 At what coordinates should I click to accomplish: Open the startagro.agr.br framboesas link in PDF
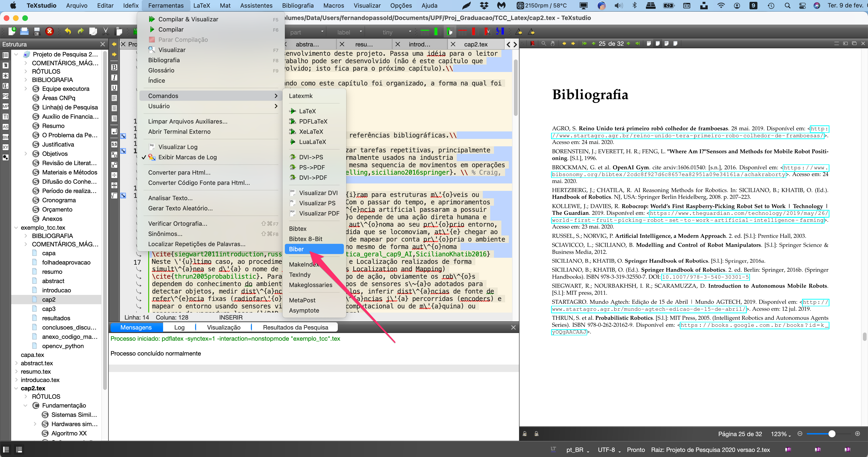[687, 136]
